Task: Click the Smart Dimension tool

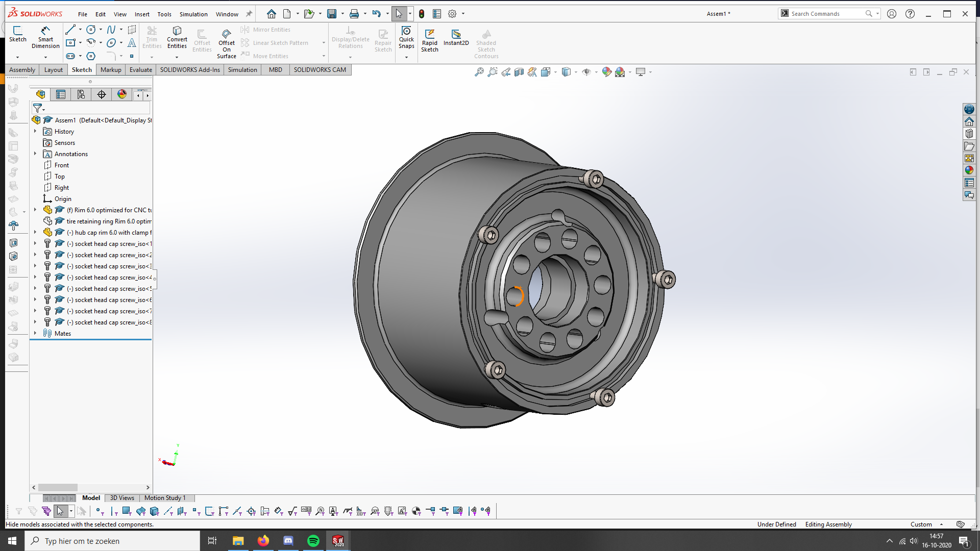Action: point(45,37)
